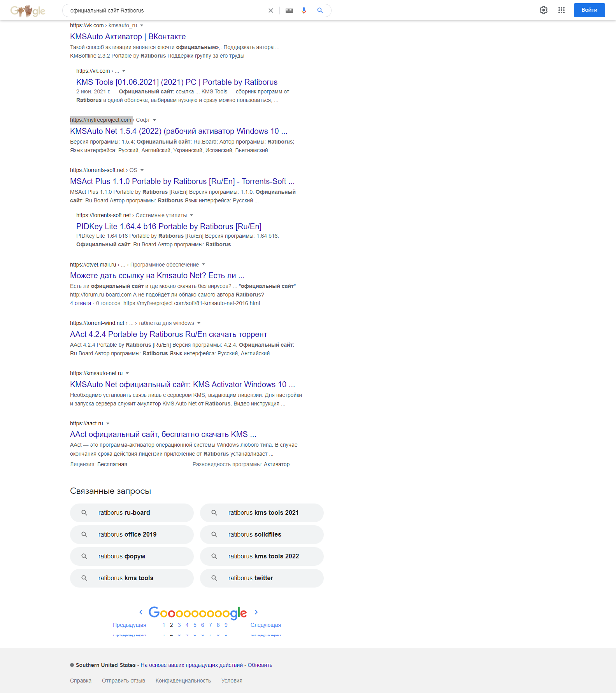Click the https://otvet.mail.ru breadcrumb text
This screenshot has height=693, width=616.
point(93,265)
